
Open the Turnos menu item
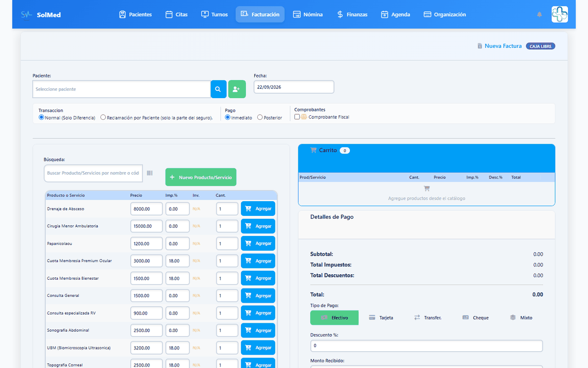tap(215, 14)
